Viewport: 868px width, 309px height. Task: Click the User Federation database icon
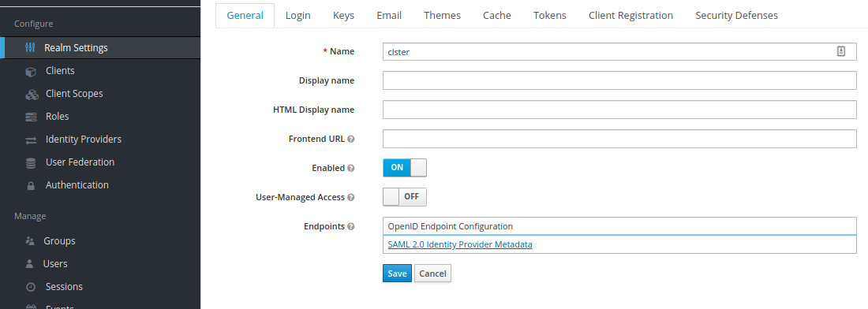point(31,162)
